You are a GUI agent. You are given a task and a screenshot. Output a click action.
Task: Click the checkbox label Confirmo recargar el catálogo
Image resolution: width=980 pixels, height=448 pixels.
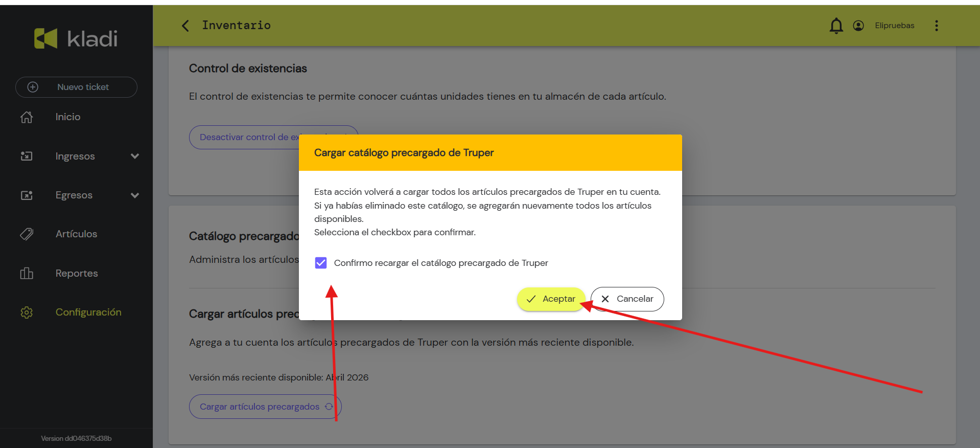tap(441, 263)
